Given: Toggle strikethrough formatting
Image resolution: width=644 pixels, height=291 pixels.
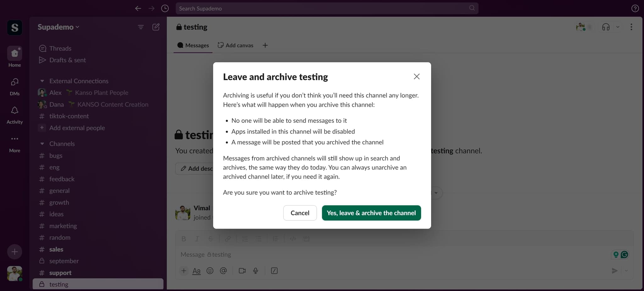Looking at the screenshot, I should point(210,239).
